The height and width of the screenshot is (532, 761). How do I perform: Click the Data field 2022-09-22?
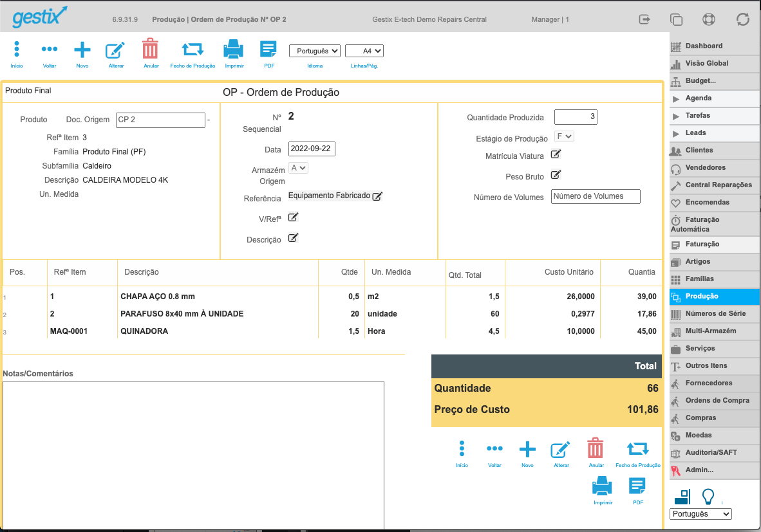pyautogui.click(x=312, y=149)
